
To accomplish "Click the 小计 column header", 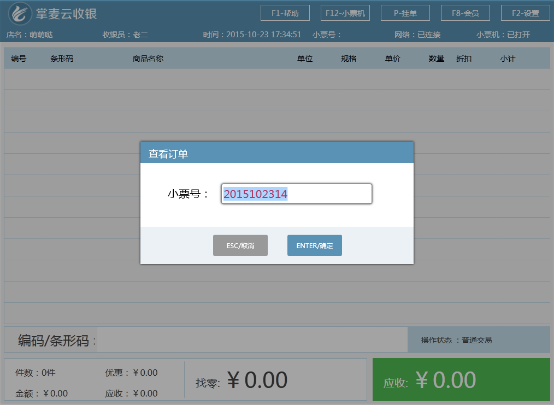I will (x=507, y=59).
